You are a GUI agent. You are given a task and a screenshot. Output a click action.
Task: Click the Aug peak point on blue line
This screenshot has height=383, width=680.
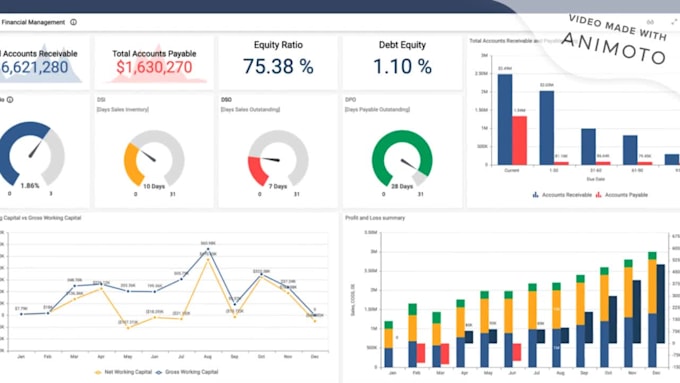tap(208, 249)
